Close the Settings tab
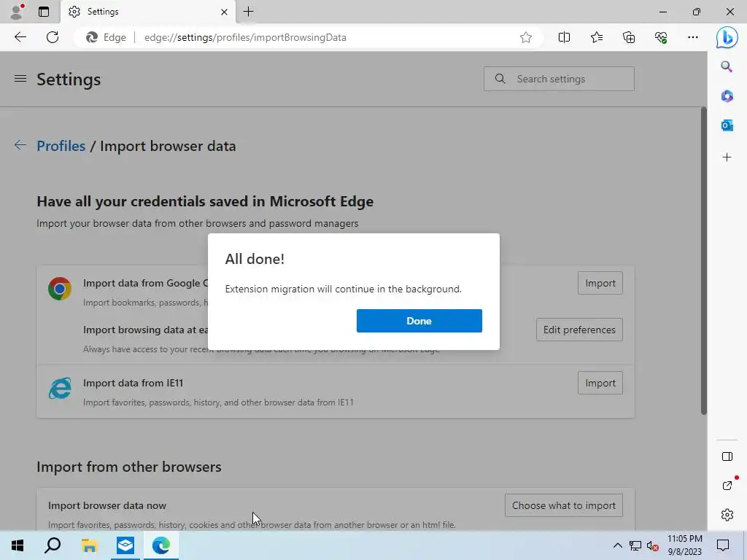Image resolution: width=747 pixels, height=560 pixels. coord(224,12)
